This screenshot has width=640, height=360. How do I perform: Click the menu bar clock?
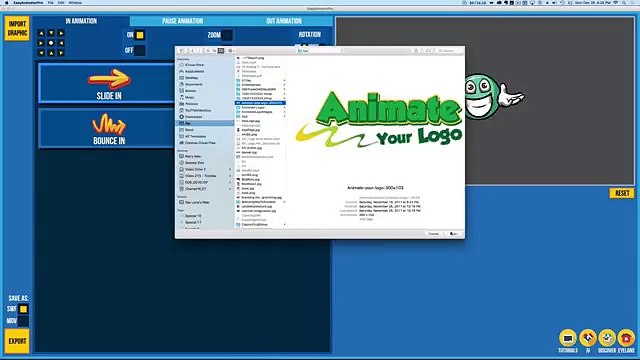tap(593, 2)
